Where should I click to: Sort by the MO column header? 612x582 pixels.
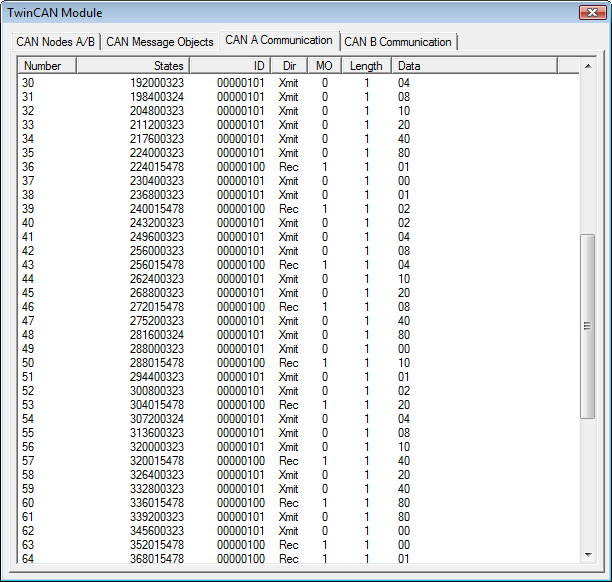323,66
